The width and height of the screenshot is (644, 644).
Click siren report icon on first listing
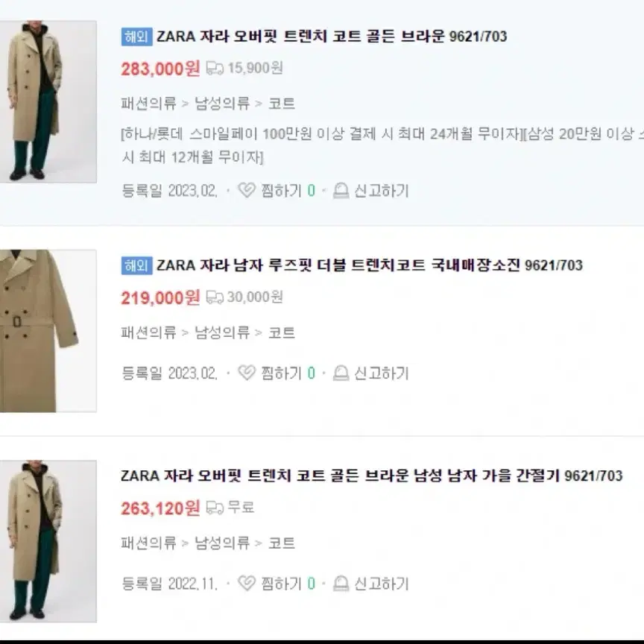pyautogui.click(x=341, y=190)
